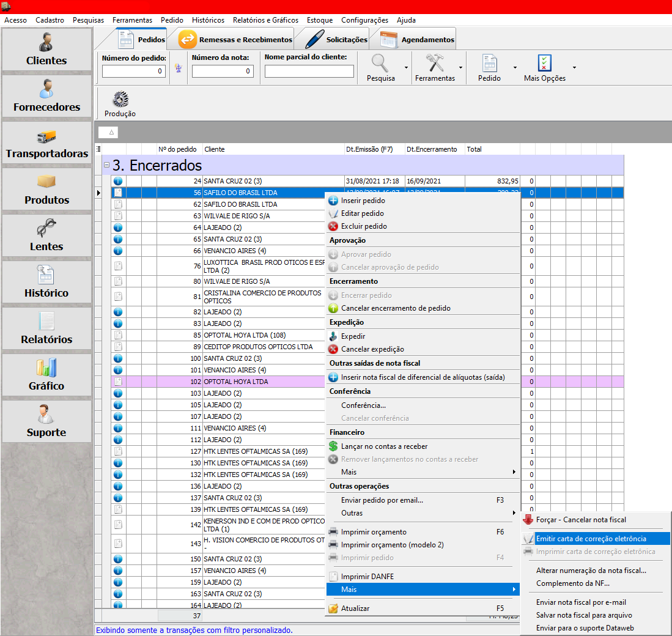Image resolution: width=672 pixels, height=636 pixels.
Task: Open Transportadoras from the sidebar
Action: [46, 144]
